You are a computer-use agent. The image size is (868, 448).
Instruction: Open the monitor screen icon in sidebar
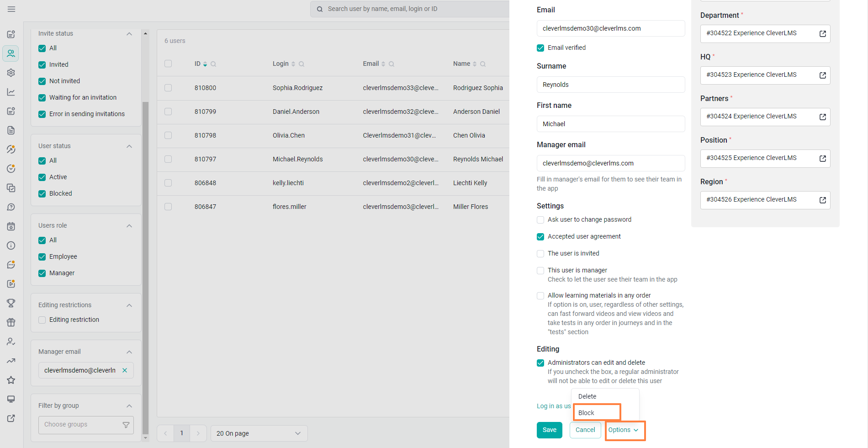tap(11, 399)
